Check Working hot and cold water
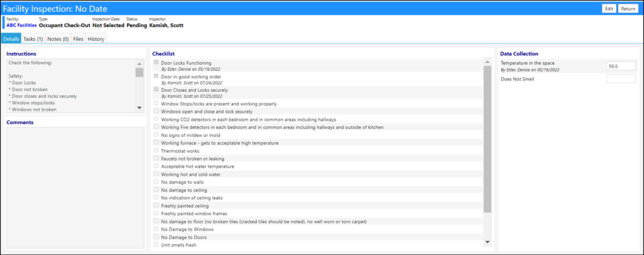This screenshot has height=255, width=644. pos(156,174)
